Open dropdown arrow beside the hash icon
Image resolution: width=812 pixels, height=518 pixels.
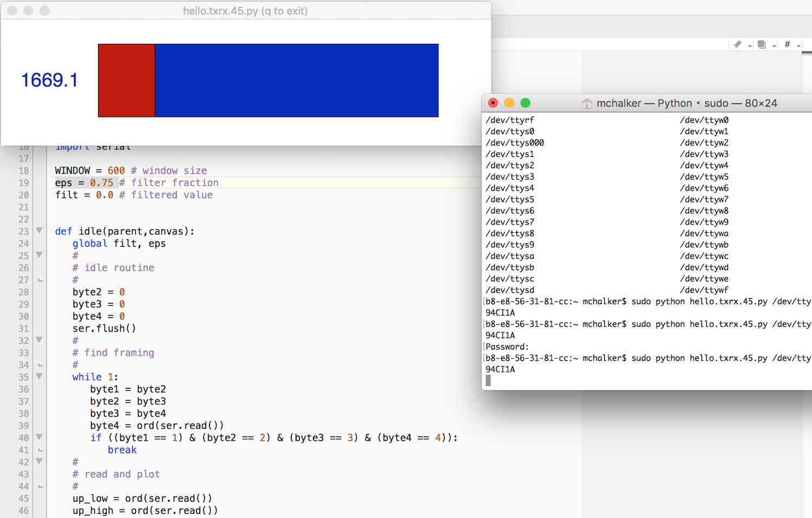798,46
